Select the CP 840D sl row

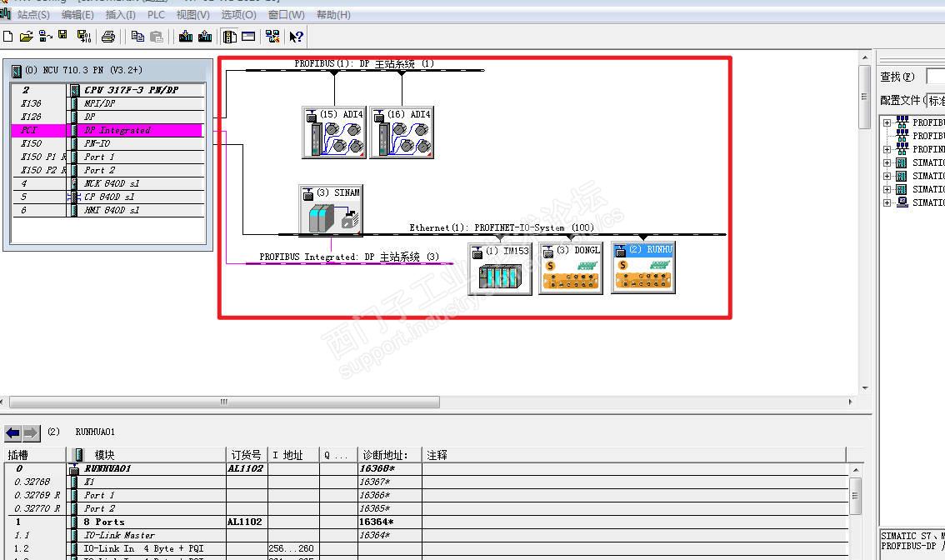click(x=108, y=197)
